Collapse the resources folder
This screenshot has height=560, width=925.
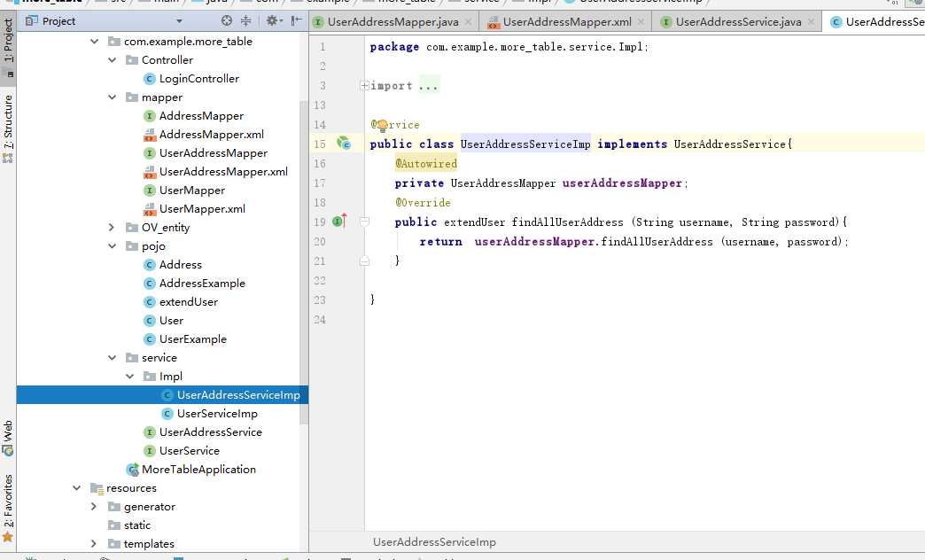(77, 487)
